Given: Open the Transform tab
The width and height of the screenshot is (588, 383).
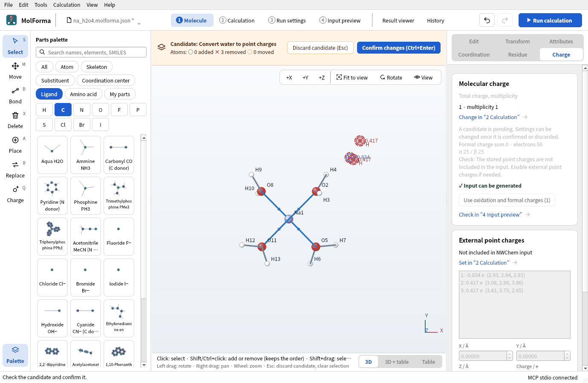Looking at the screenshot, I should [x=518, y=41].
